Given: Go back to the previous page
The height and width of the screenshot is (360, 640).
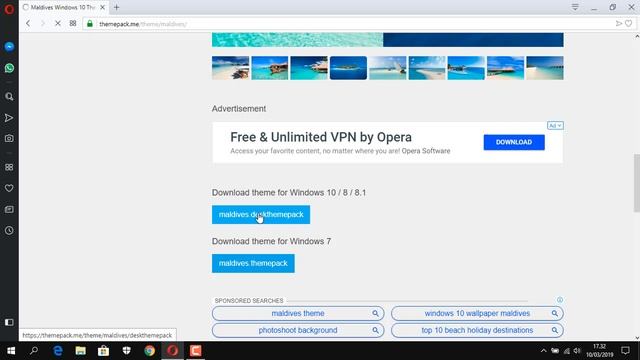Looking at the screenshot, I should point(28,24).
